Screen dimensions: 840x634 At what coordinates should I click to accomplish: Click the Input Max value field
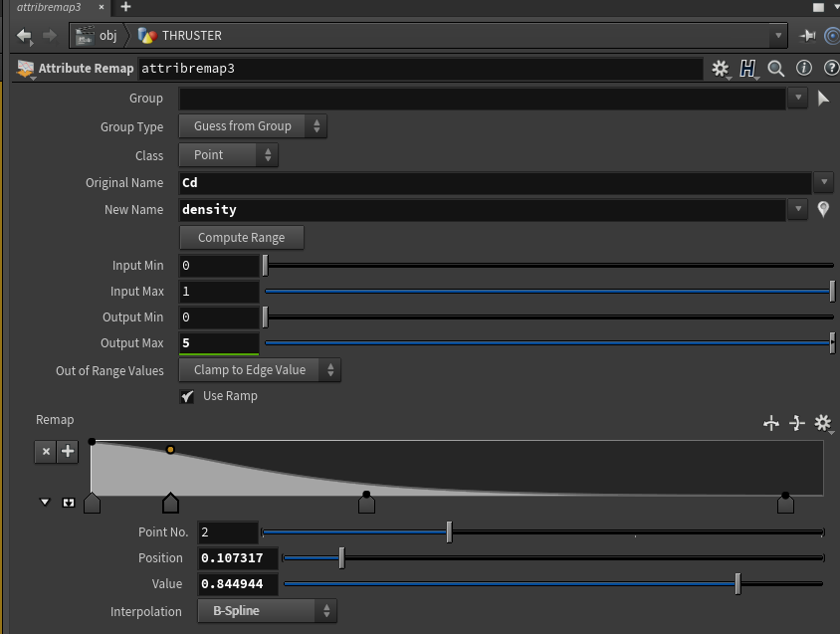[219, 292]
